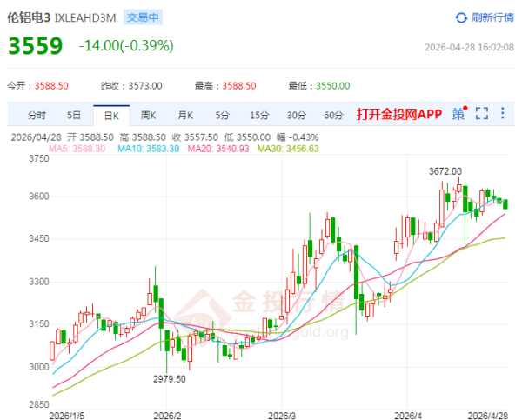Click the current price 3559

coord(36,45)
